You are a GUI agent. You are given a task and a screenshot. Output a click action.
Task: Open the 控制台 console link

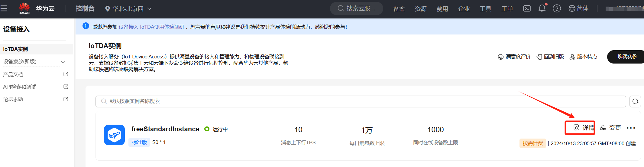85,9
